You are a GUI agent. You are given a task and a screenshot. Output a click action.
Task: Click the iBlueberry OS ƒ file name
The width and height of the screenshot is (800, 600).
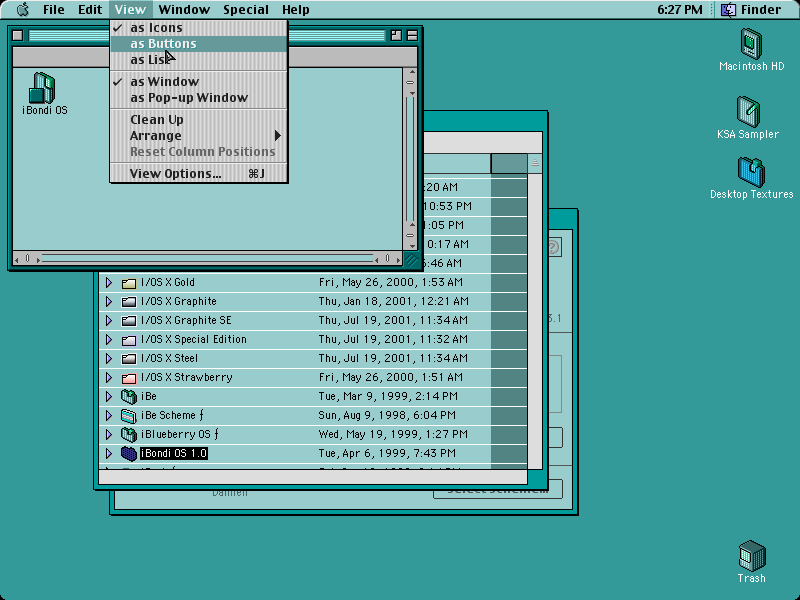pos(180,434)
